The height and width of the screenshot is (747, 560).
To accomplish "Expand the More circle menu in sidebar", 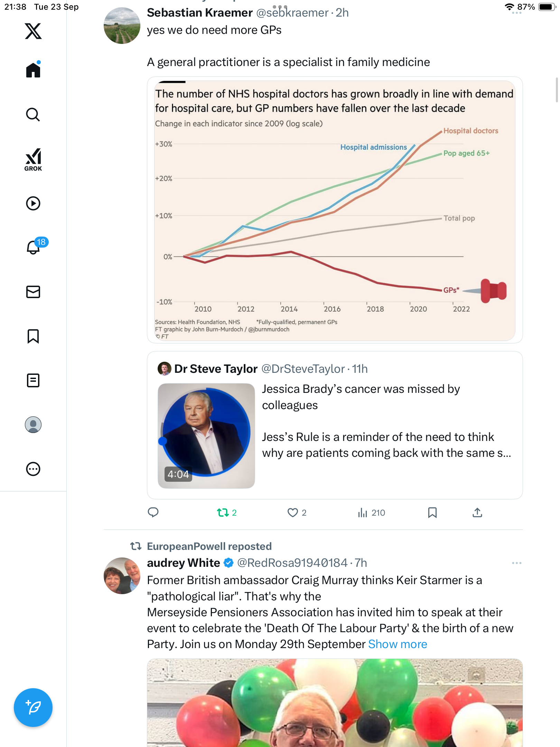I will coord(33,469).
